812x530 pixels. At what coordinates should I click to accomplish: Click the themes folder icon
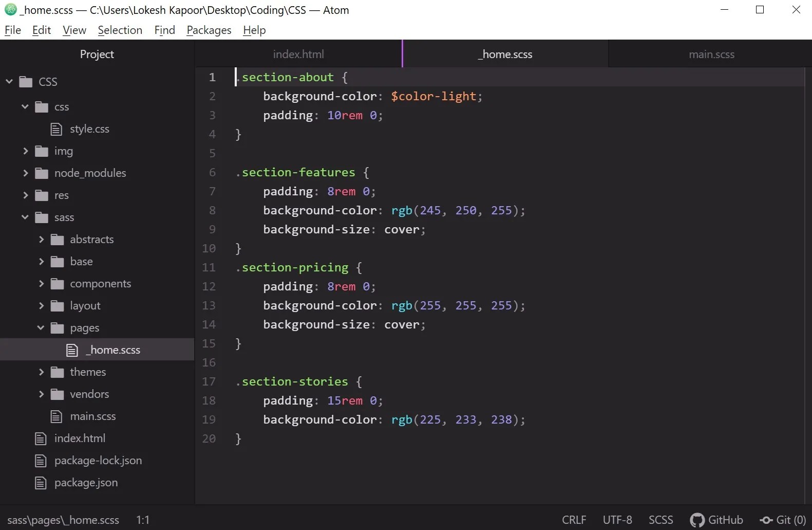point(58,372)
